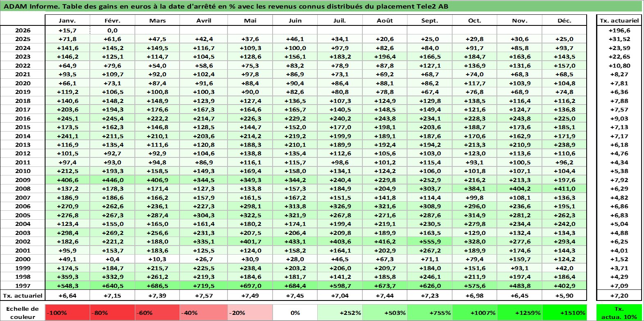The image size is (644, 321).
Task: Select the +1007% color scale swatch
Action: [475, 312]
